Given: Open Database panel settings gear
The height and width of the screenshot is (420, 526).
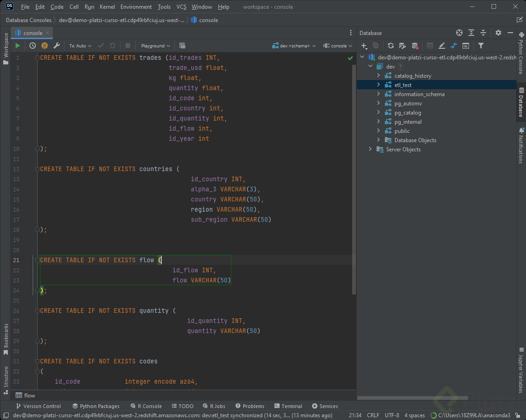Looking at the screenshot, I should coord(498,33).
